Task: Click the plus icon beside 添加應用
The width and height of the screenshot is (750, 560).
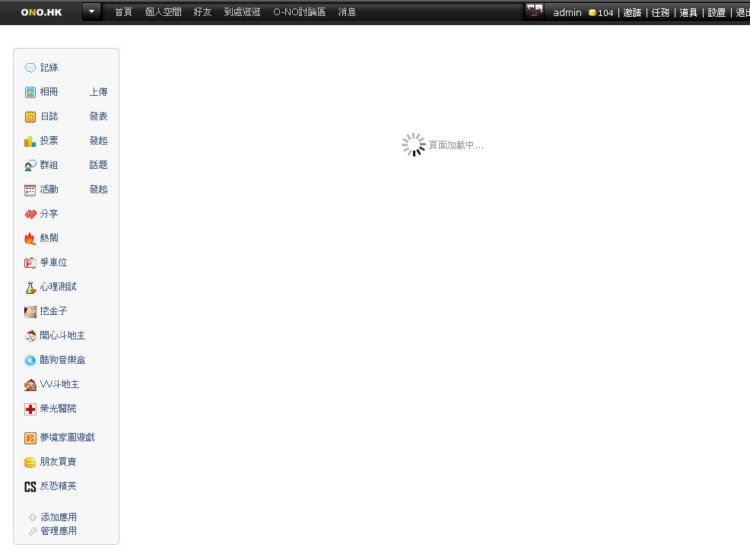Action: pyautogui.click(x=33, y=517)
